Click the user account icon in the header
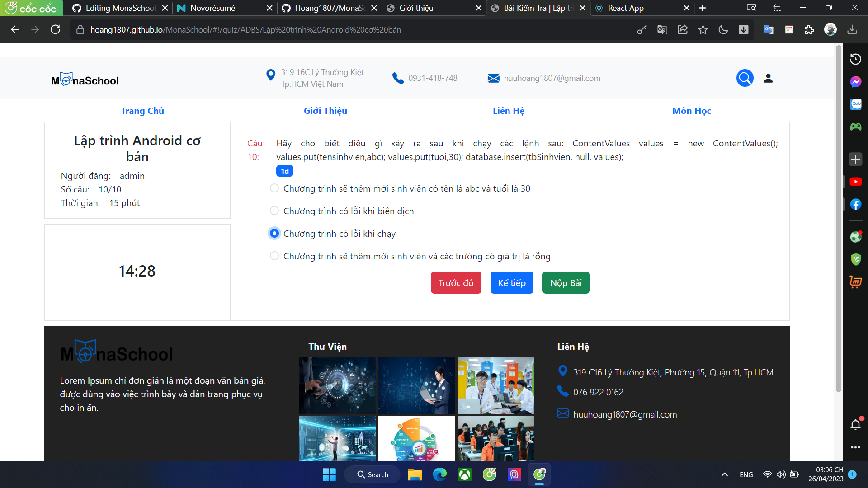 [769, 78]
